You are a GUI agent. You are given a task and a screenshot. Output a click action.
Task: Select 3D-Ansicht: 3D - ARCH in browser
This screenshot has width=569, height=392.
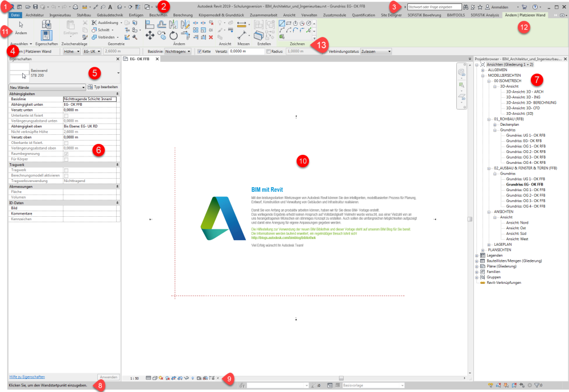click(x=525, y=92)
